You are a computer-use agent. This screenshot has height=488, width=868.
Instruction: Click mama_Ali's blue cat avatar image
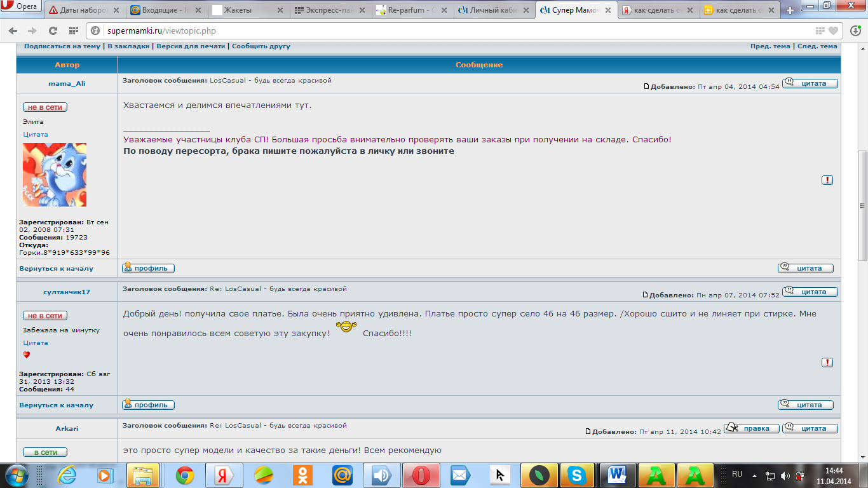point(55,175)
